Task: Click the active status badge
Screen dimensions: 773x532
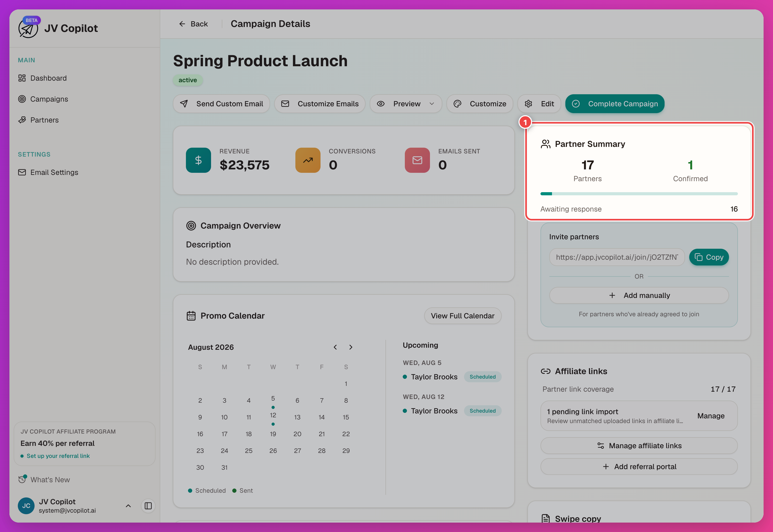Action: pos(188,80)
